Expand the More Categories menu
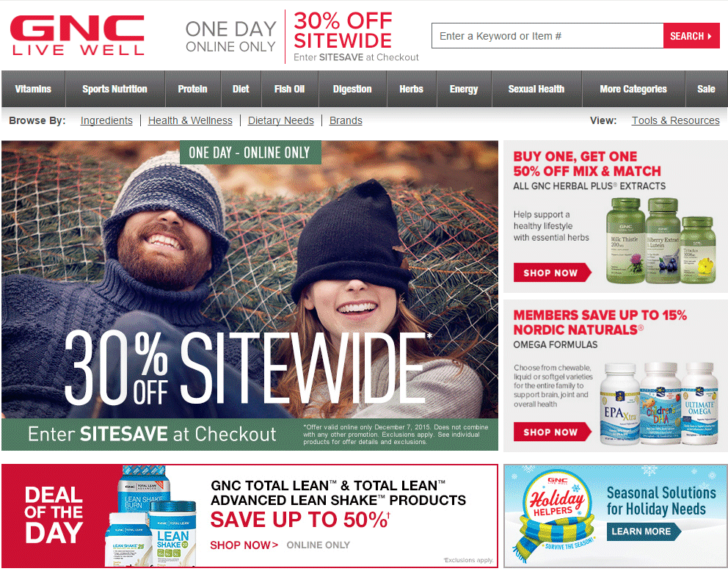Image resolution: width=728 pixels, height=574 pixels. [633, 89]
